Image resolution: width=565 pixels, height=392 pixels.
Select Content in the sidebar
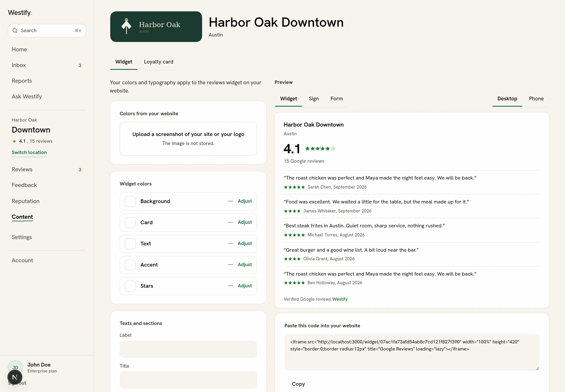(22, 217)
